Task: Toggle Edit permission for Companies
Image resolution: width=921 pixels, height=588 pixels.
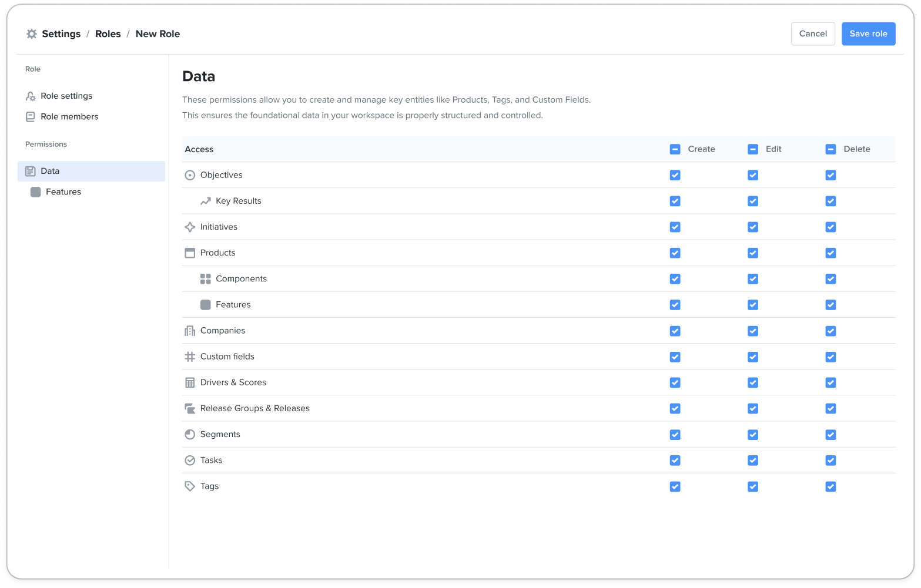Action: point(753,331)
